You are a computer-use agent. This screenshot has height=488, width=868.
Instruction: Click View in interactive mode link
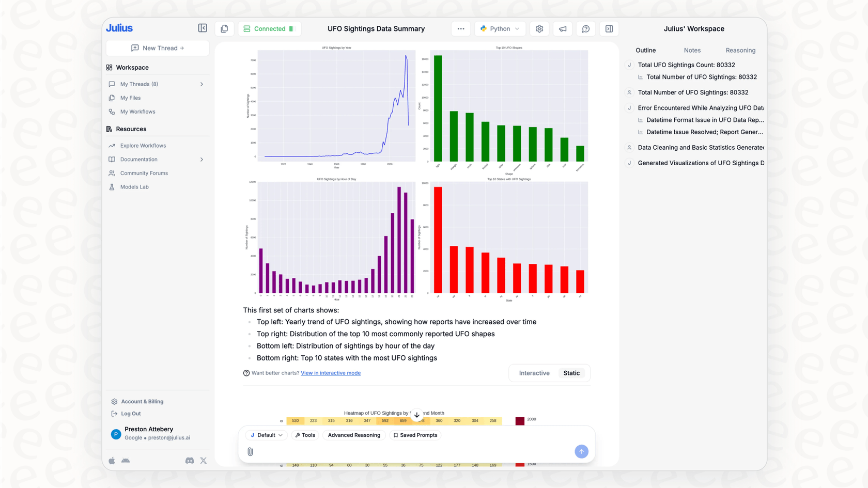[331, 373]
